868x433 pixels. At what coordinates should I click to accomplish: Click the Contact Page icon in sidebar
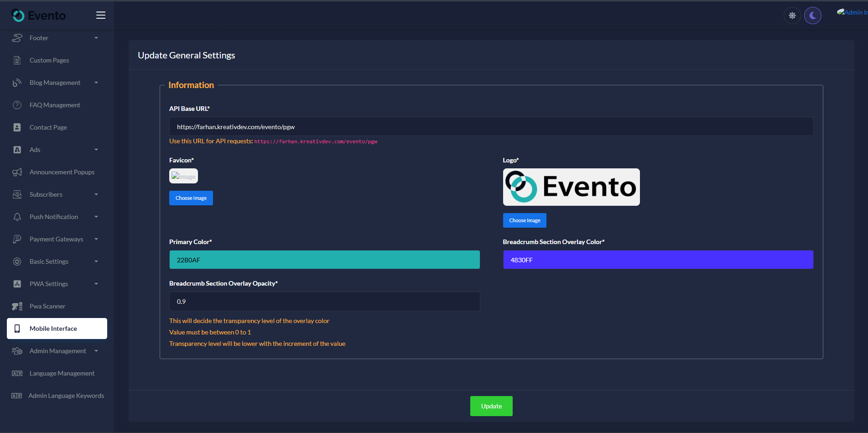click(x=17, y=127)
